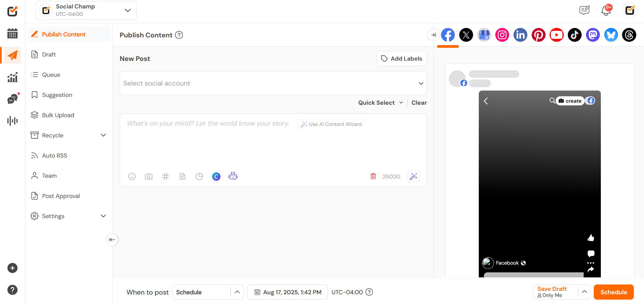644x304 pixels.
Task: Collapse the left sidebar menu arrow
Action: click(112, 240)
